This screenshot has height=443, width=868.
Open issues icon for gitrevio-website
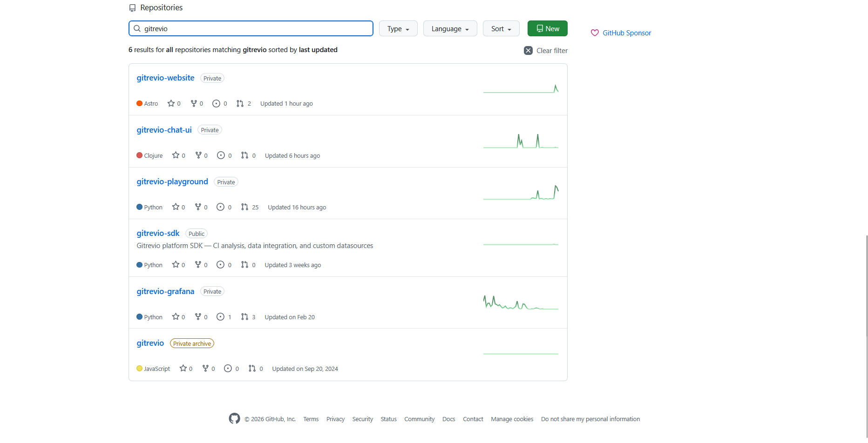tap(216, 103)
